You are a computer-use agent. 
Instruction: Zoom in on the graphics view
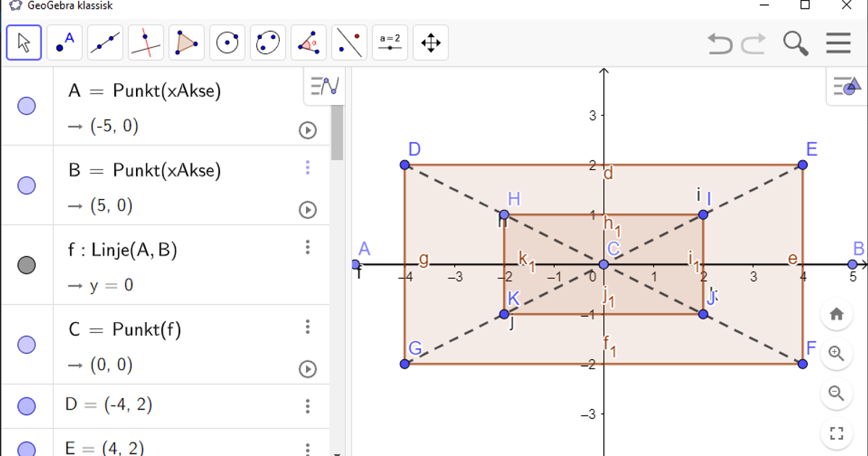(x=837, y=354)
